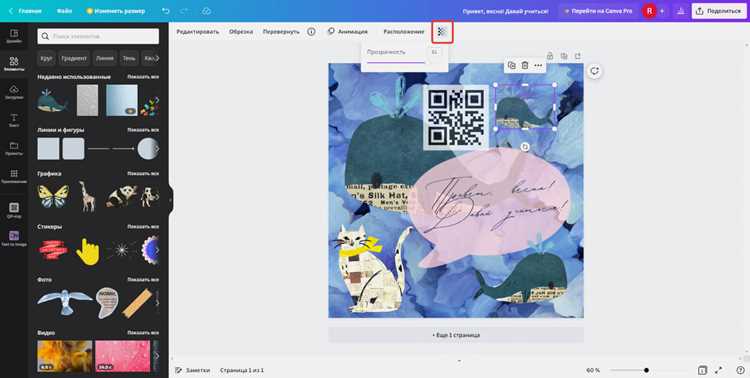Collapse the side panel handle
Image resolution: width=750 pixels, height=378 pixels.
(170, 200)
